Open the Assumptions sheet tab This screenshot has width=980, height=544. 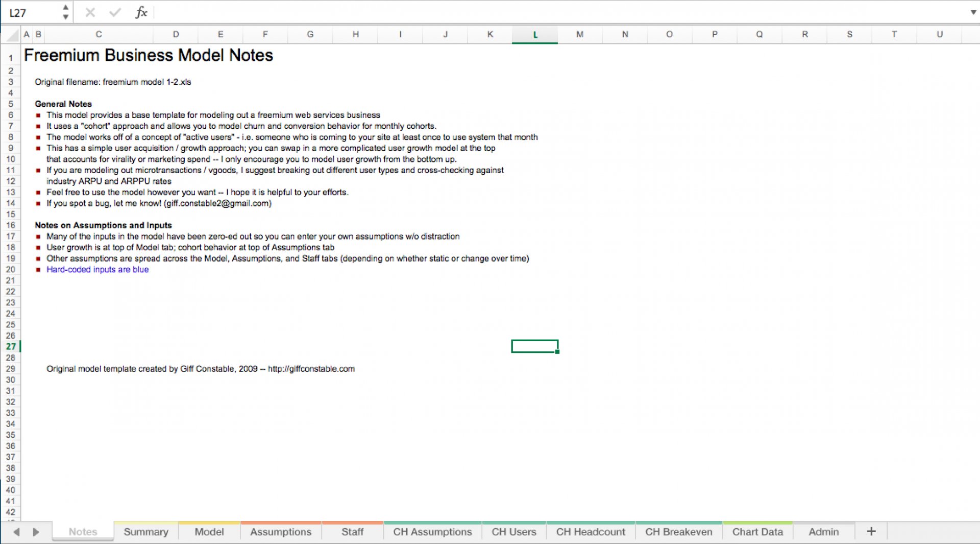[281, 532]
